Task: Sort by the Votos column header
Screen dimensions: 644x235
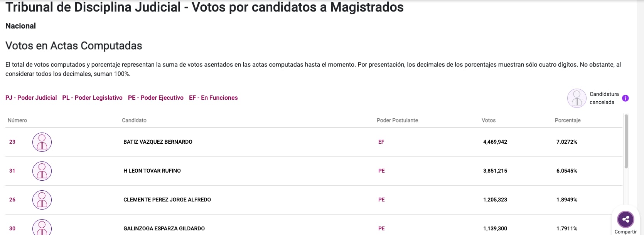Action: 488,120
